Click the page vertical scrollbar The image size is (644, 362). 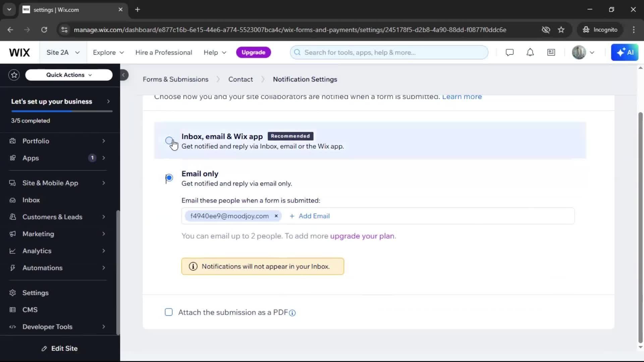pos(640,228)
